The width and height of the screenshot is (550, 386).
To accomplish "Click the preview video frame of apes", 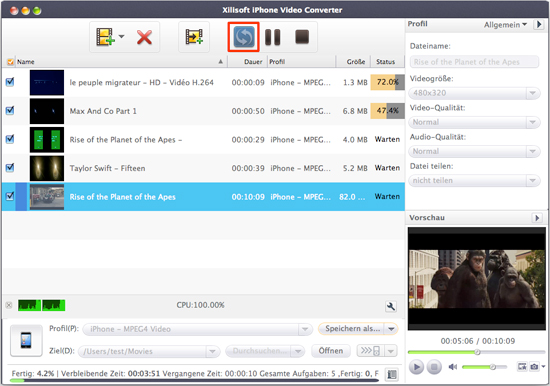I will pyautogui.click(x=477, y=279).
